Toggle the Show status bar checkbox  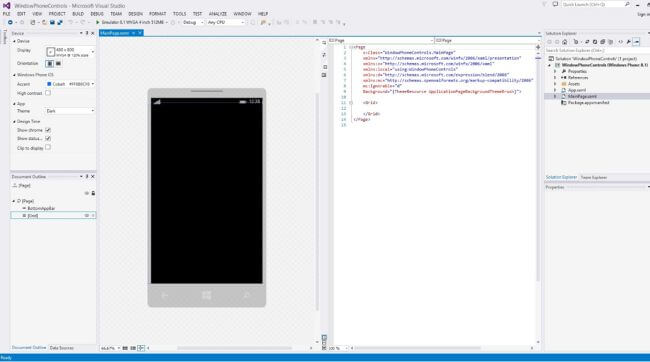coord(48,138)
